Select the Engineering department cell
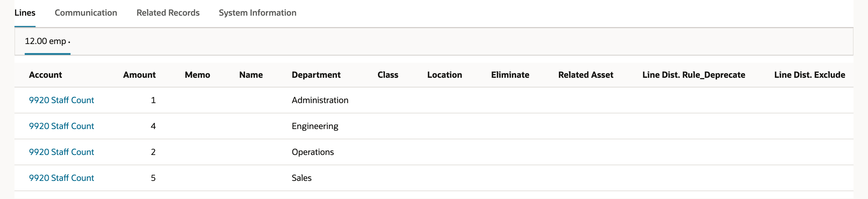 click(315, 126)
